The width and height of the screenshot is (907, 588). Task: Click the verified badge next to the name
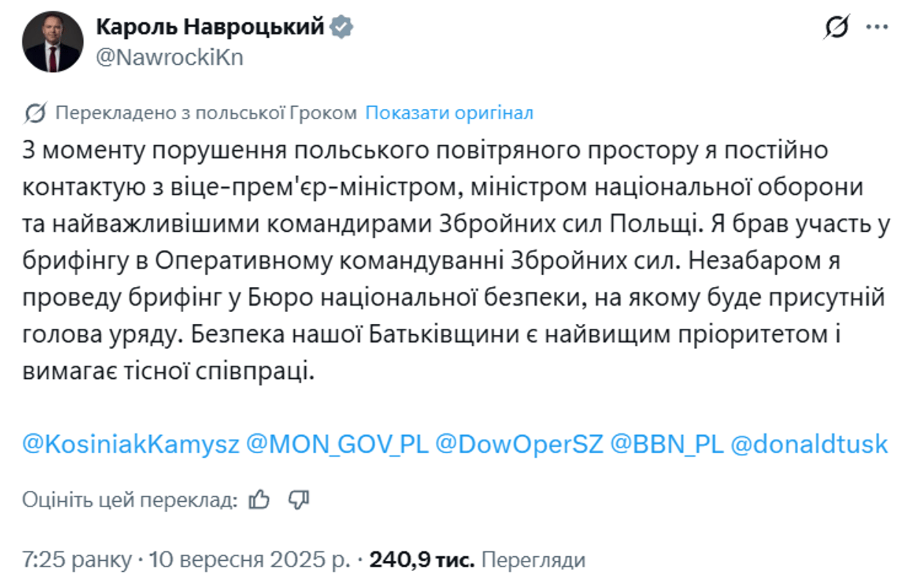tap(341, 28)
